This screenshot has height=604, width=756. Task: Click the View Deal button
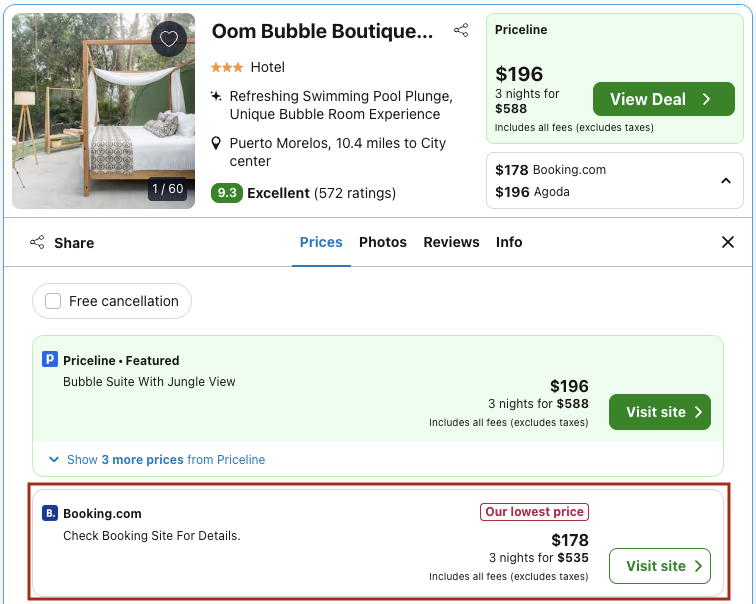(663, 99)
